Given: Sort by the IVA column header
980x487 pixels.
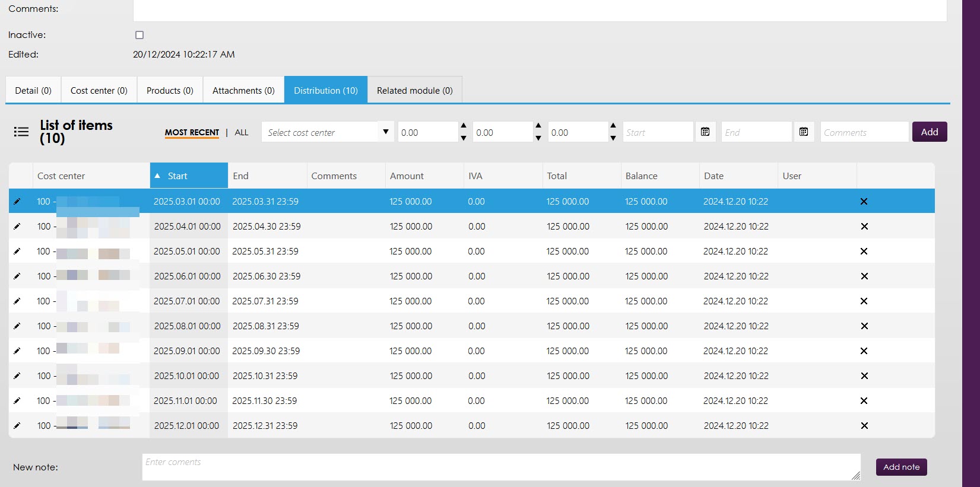Looking at the screenshot, I should point(503,176).
